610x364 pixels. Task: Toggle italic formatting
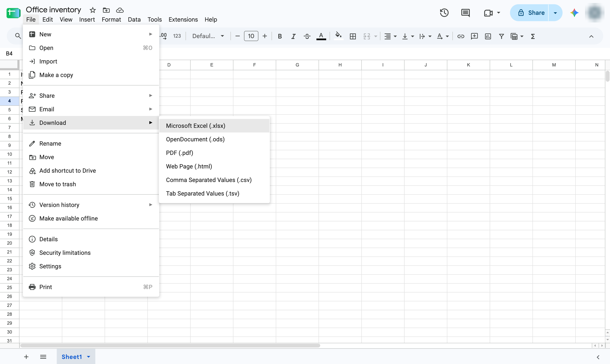coord(293,36)
